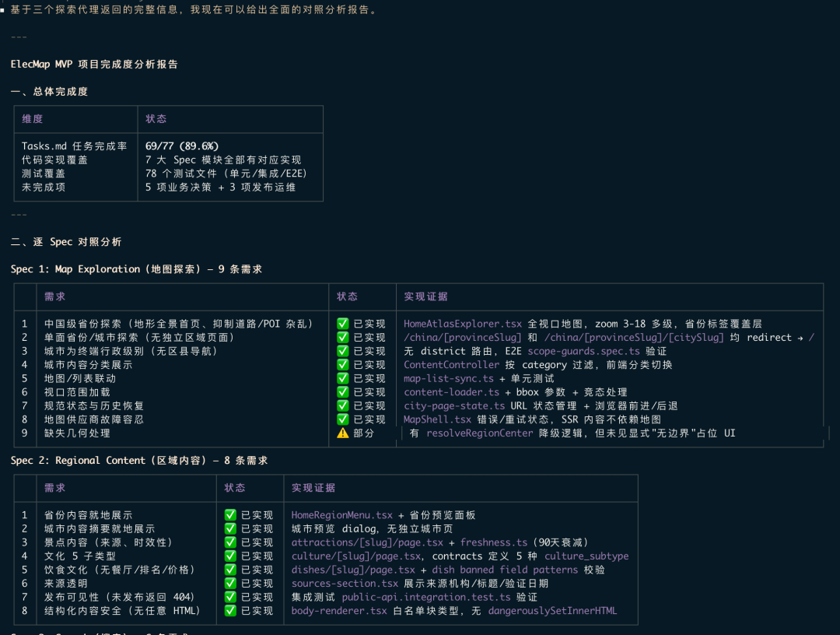The width and height of the screenshot is (840, 635).
Task: Click green check icon in 来源透明 row
Action: (230, 584)
